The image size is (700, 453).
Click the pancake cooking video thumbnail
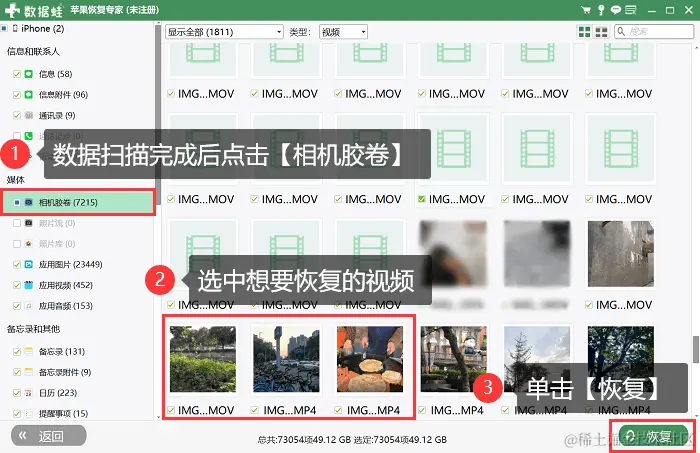[370, 359]
